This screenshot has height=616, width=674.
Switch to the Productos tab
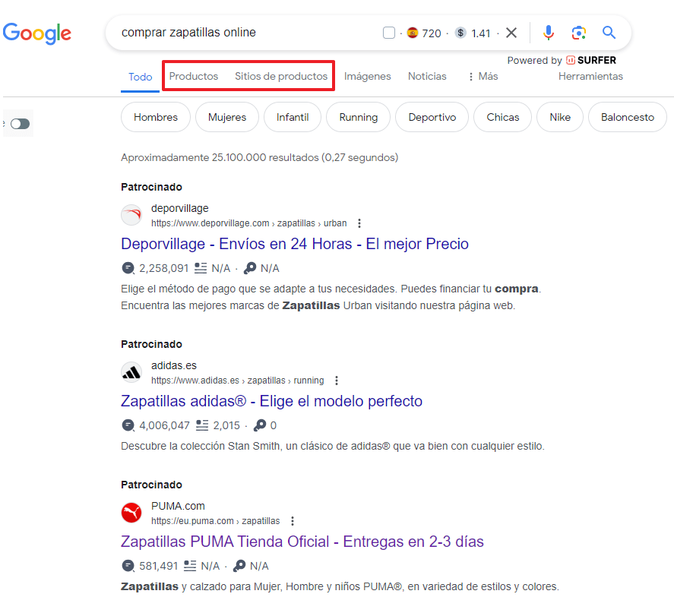pos(194,77)
